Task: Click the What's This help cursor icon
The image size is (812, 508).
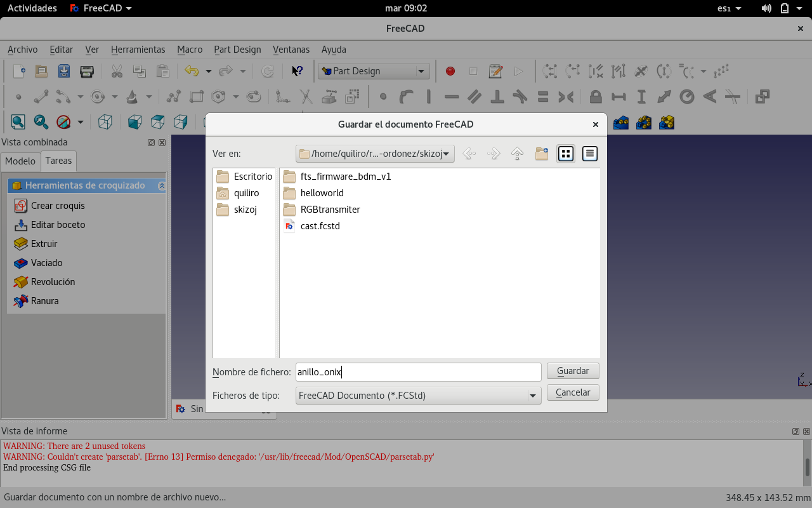Action: [297, 71]
